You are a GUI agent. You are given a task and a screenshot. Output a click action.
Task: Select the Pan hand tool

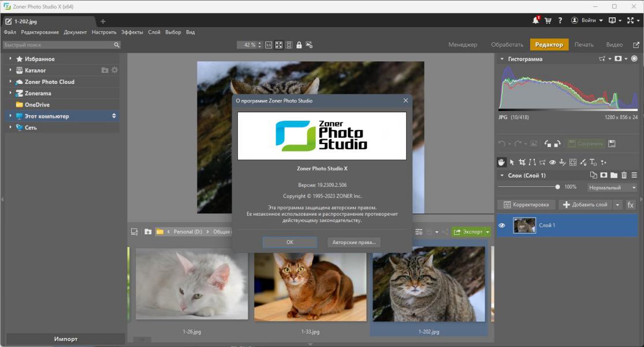pyautogui.click(x=501, y=163)
